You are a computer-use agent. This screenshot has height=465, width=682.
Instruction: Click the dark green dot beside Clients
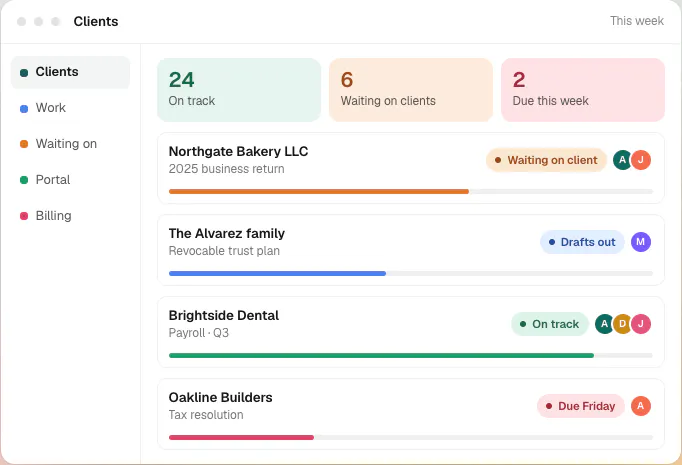pyautogui.click(x=24, y=72)
